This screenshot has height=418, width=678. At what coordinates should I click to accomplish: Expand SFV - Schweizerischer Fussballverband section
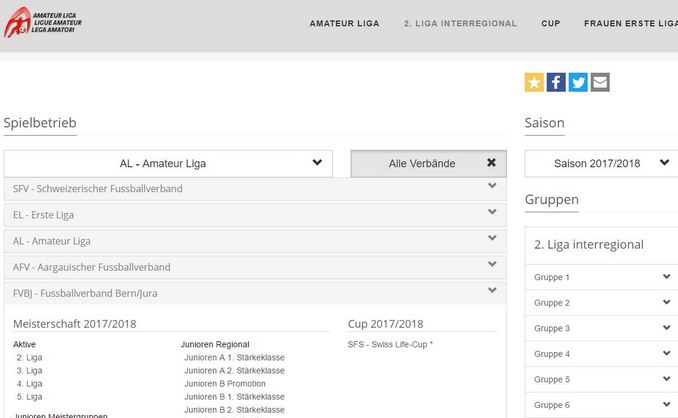pyautogui.click(x=255, y=188)
